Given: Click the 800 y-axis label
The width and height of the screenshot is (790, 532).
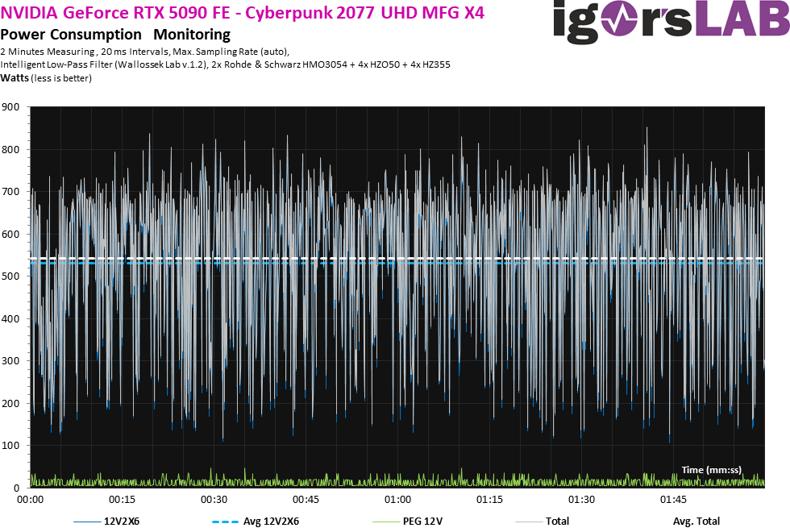Looking at the screenshot, I should (10, 150).
